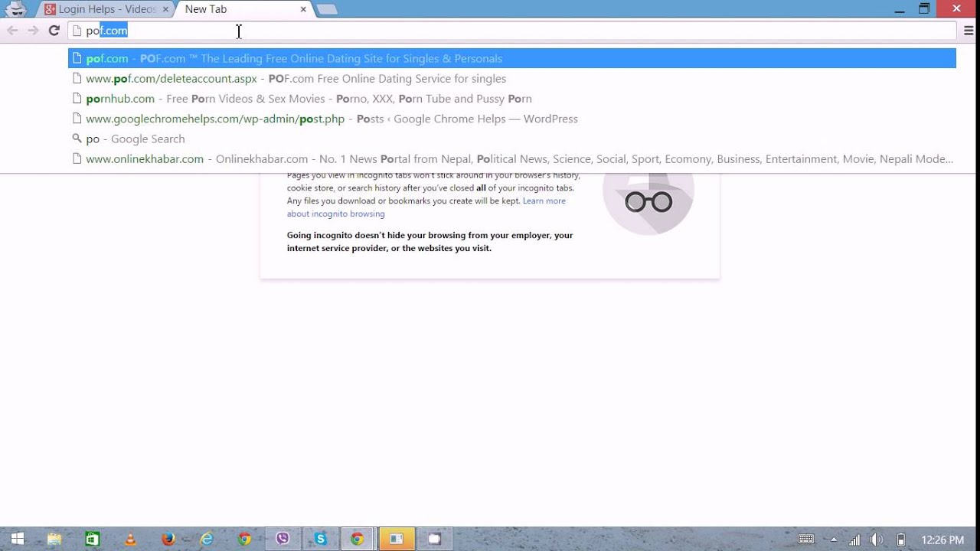The image size is (980, 551).
Task: Click the 12:26 PM clock
Action: pyautogui.click(x=942, y=540)
